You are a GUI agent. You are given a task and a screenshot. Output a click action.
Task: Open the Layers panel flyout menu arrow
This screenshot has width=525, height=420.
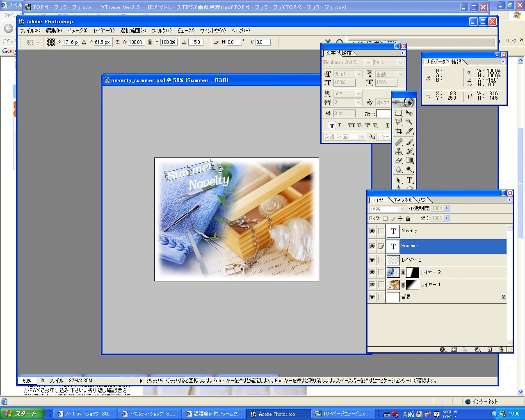(509, 200)
